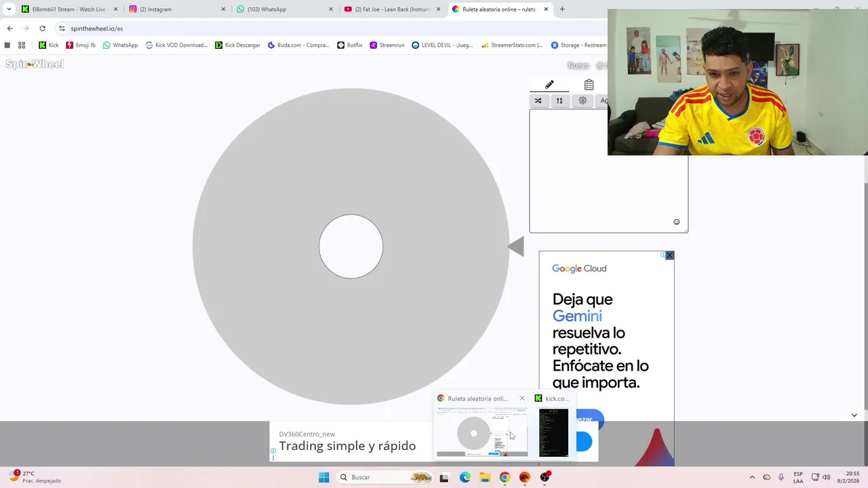Viewport: 868px width, 488px height.
Task: Switch to the clipboard results tab
Action: coord(589,85)
